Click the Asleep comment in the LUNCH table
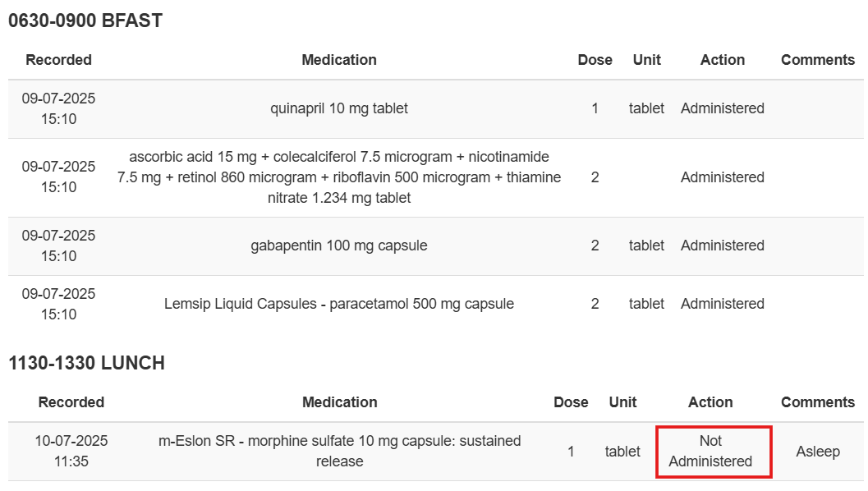This screenshot has width=868, height=491. click(818, 452)
